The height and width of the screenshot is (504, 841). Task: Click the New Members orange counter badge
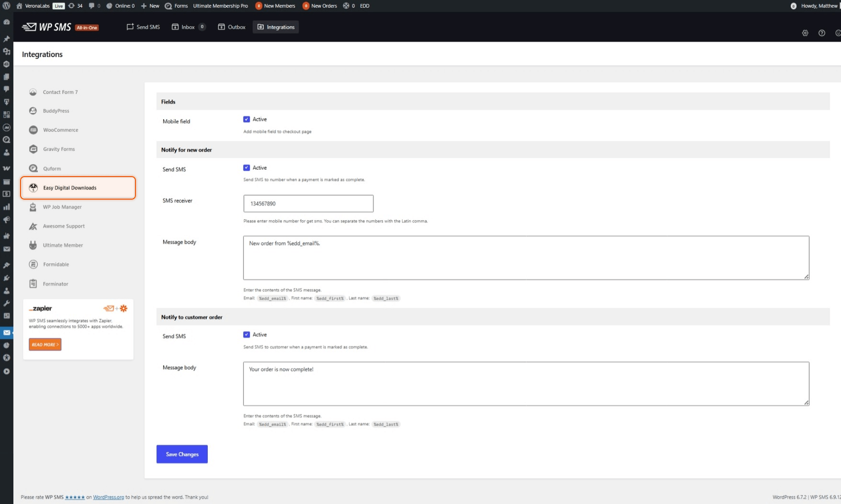pyautogui.click(x=258, y=6)
